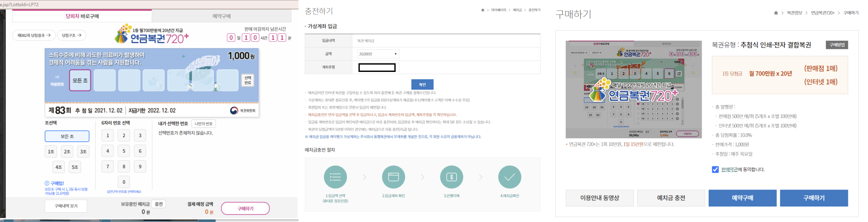Pick number 0 on the keypad

tap(124, 182)
